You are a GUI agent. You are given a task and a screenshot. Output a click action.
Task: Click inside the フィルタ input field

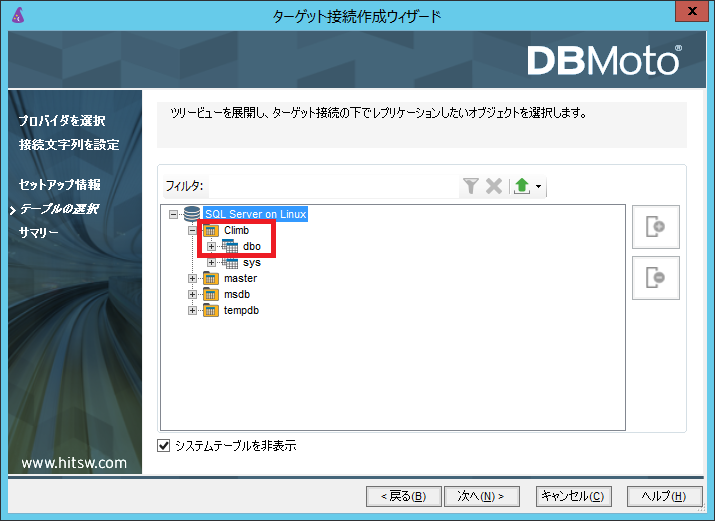tap(333, 186)
